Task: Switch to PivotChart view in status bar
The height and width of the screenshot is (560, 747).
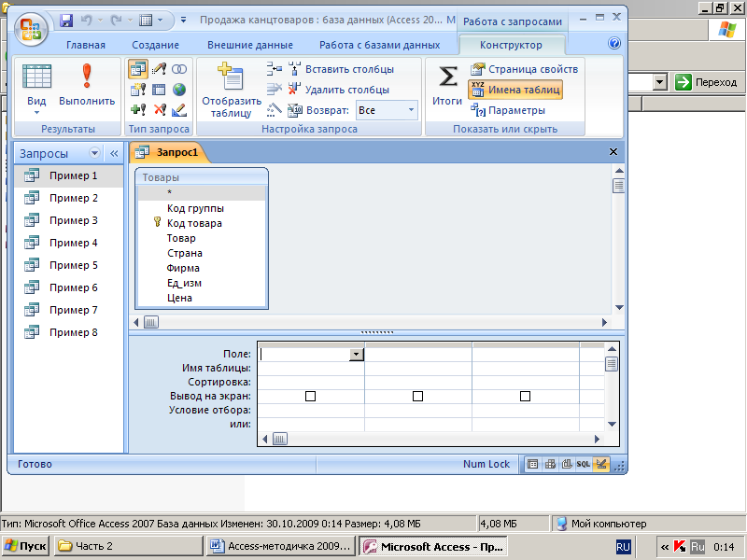Action: pos(567,464)
